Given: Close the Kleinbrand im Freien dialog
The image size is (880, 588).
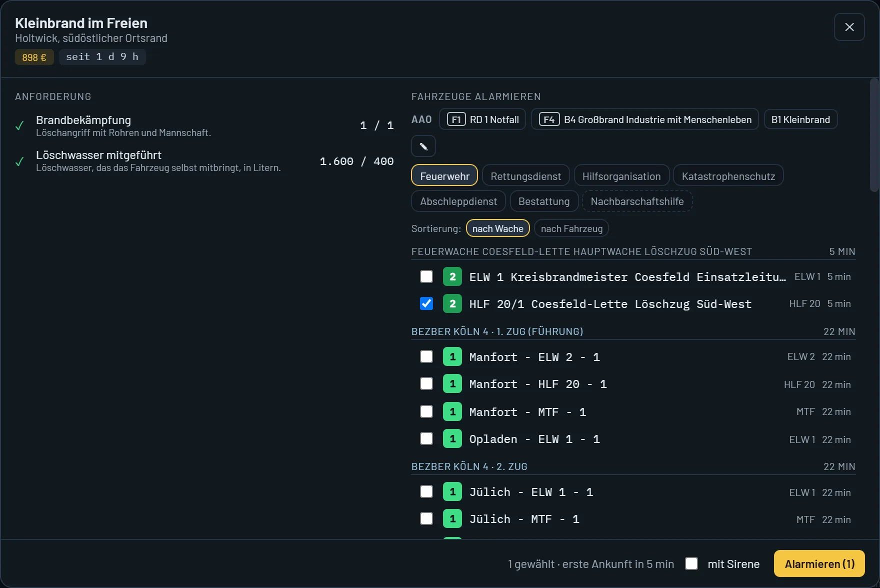Looking at the screenshot, I should [849, 27].
